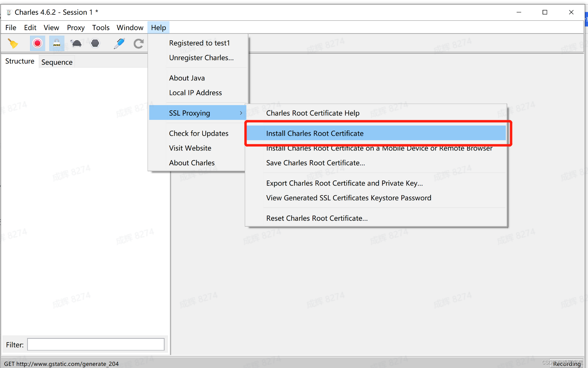Image resolution: width=588 pixels, height=368 pixels.
Task: Open the Edit menu
Action: pos(30,28)
